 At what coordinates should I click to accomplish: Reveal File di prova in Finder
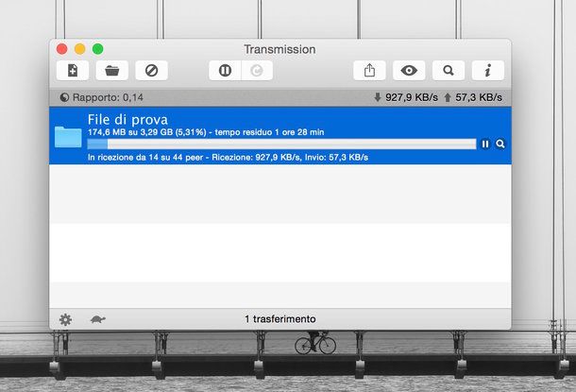tap(500, 144)
